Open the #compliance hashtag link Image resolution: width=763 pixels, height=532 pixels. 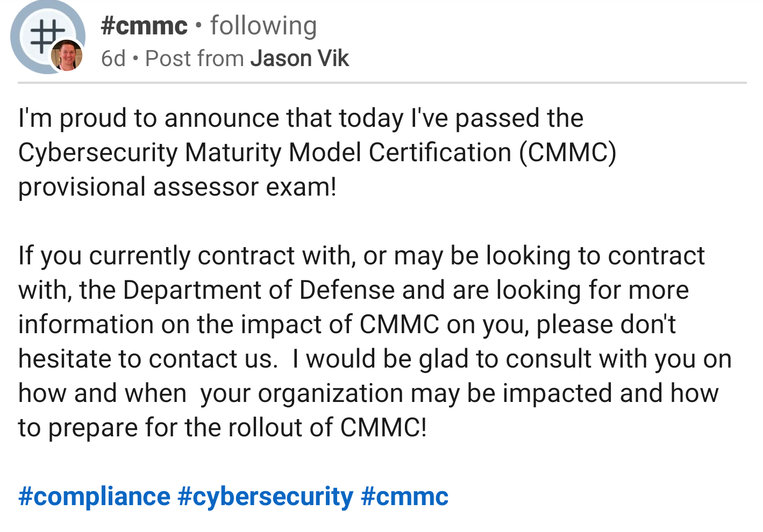pos(94,496)
